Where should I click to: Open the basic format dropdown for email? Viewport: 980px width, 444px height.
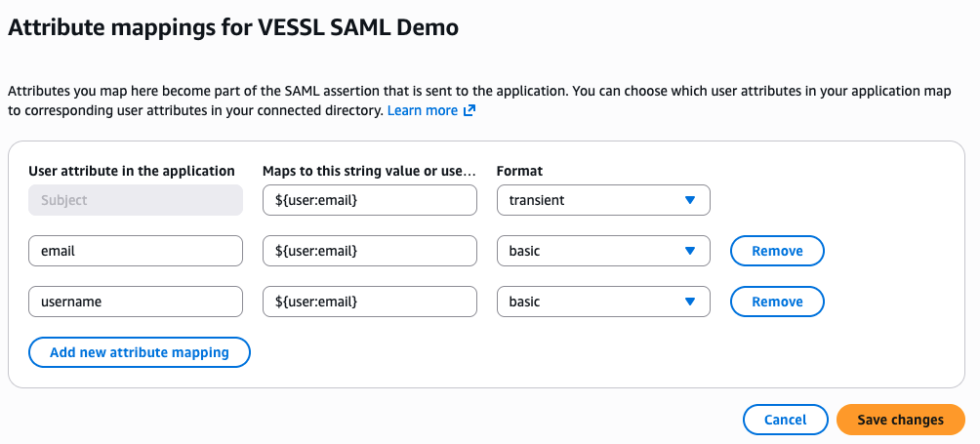(602, 251)
